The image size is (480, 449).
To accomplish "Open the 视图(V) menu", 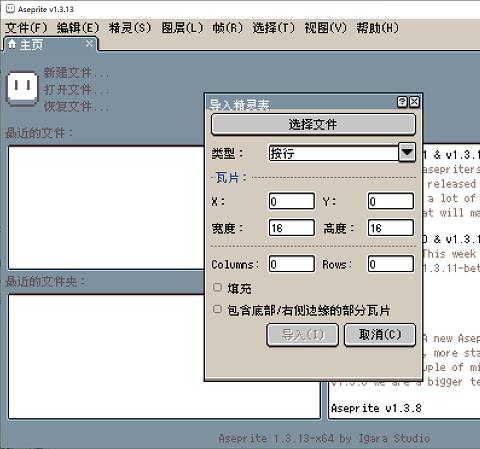I will coord(326,27).
